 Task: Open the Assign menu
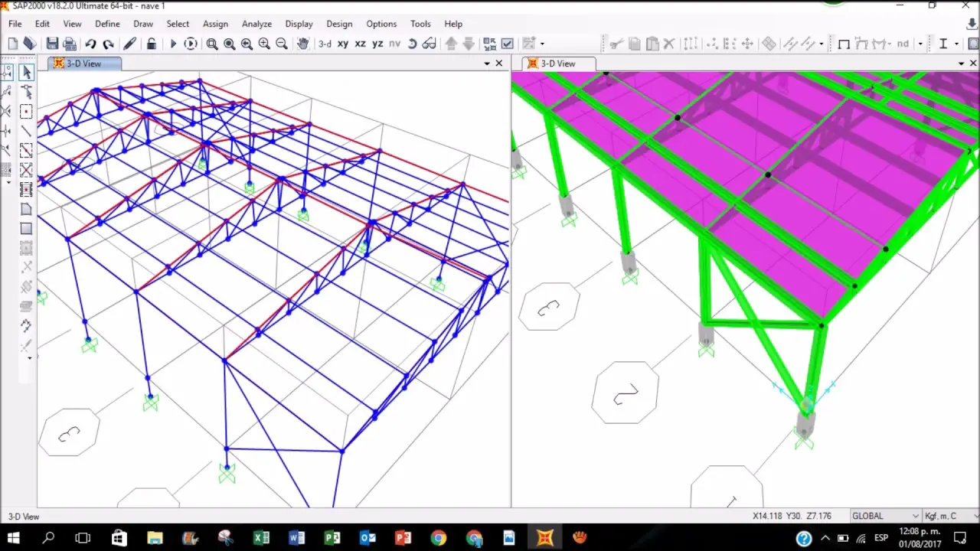tap(215, 24)
